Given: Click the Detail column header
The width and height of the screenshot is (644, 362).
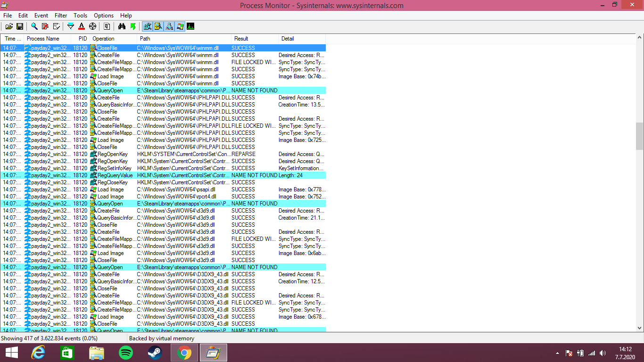Looking at the screenshot, I should point(302,39).
